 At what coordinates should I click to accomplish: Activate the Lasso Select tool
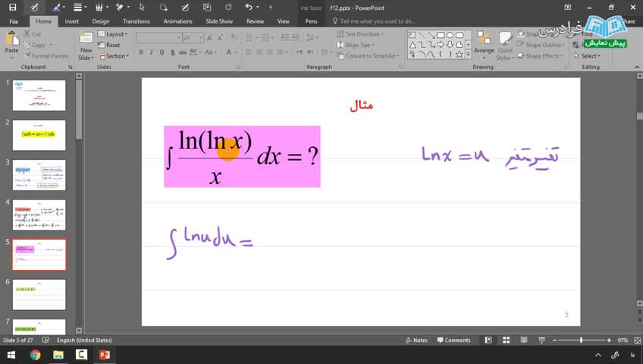pos(163,8)
